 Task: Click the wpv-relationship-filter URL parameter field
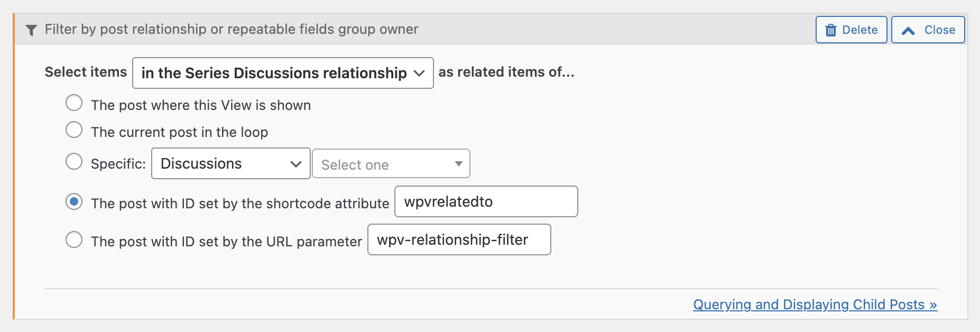(x=459, y=239)
